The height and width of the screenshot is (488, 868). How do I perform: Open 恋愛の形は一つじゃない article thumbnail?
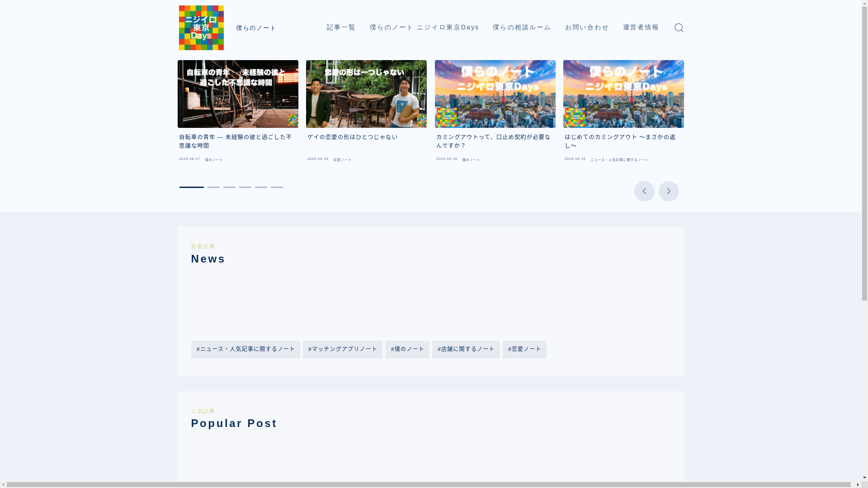coord(366,94)
